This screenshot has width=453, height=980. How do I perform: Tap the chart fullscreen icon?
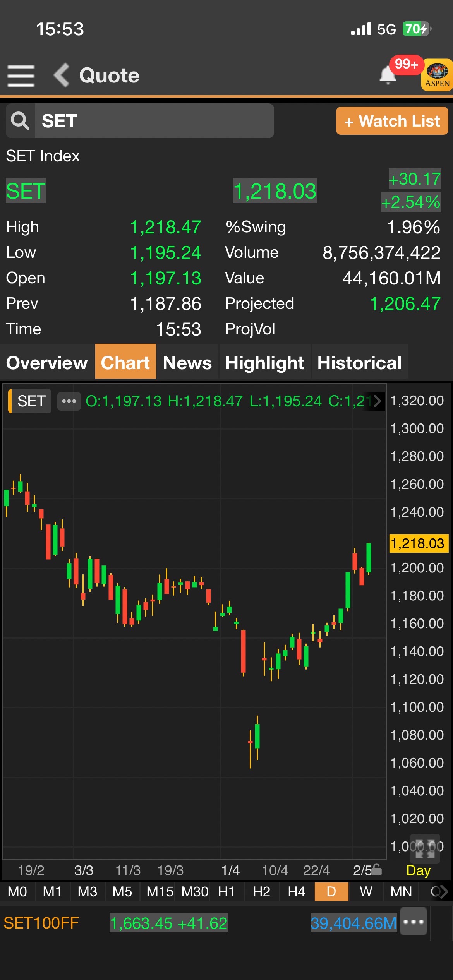(x=425, y=849)
